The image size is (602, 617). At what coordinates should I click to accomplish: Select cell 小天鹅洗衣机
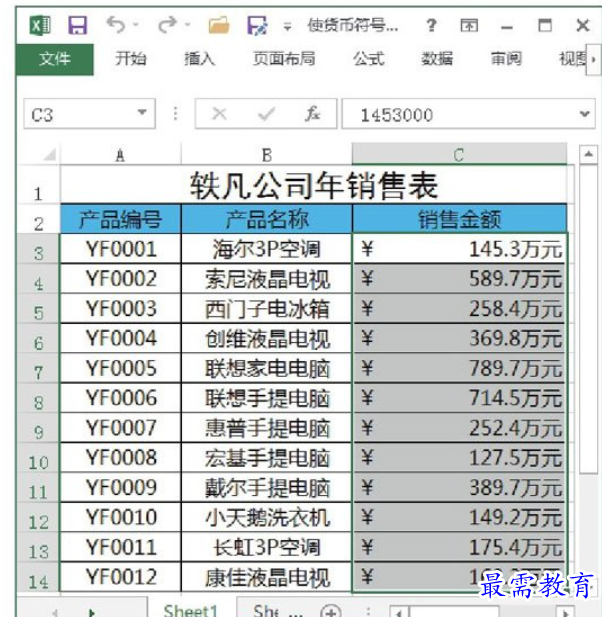point(266,517)
